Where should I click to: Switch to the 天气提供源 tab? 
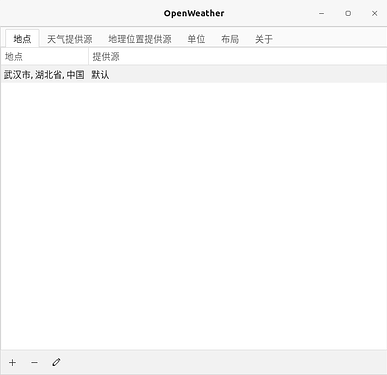tap(70, 39)
